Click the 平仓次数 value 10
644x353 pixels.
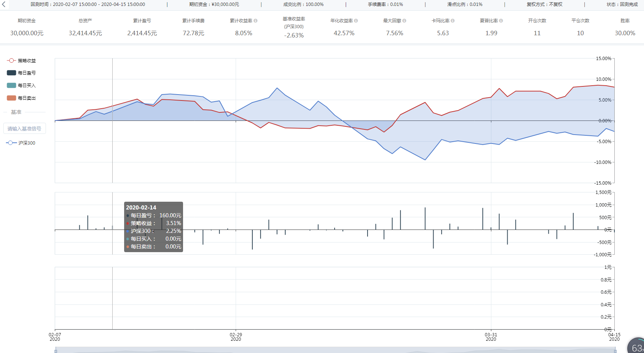(x=580, y=33)
